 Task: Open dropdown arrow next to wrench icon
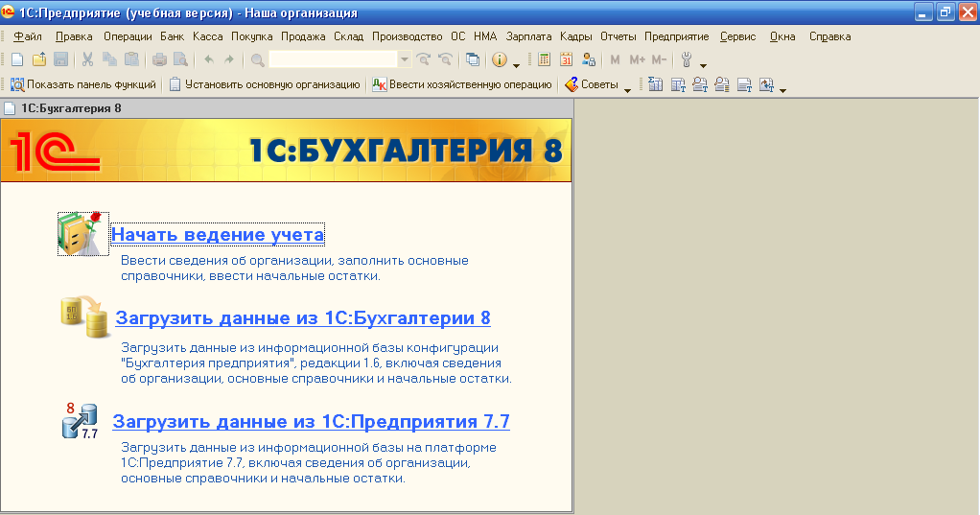703,64
